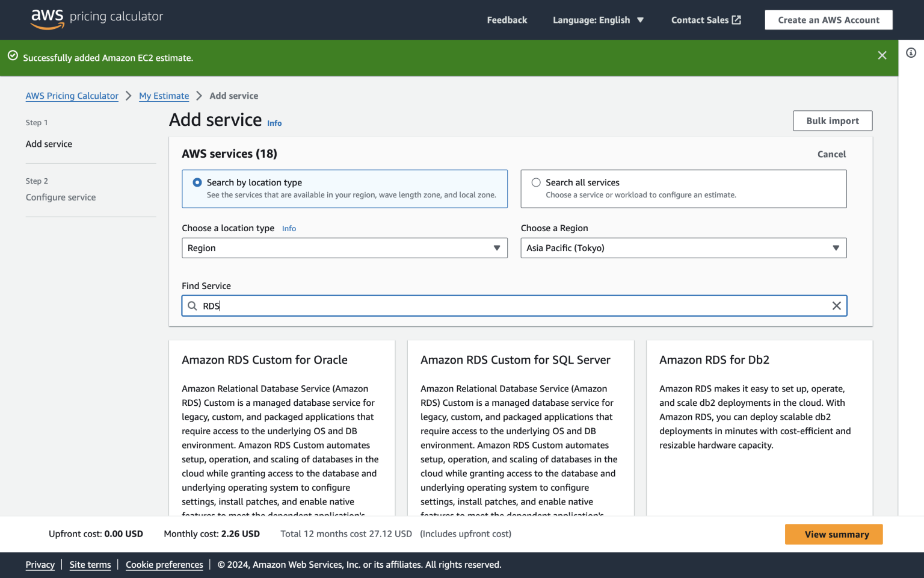
Task: Click the magnifier icon in Find Service
Action: pos(192,306)
